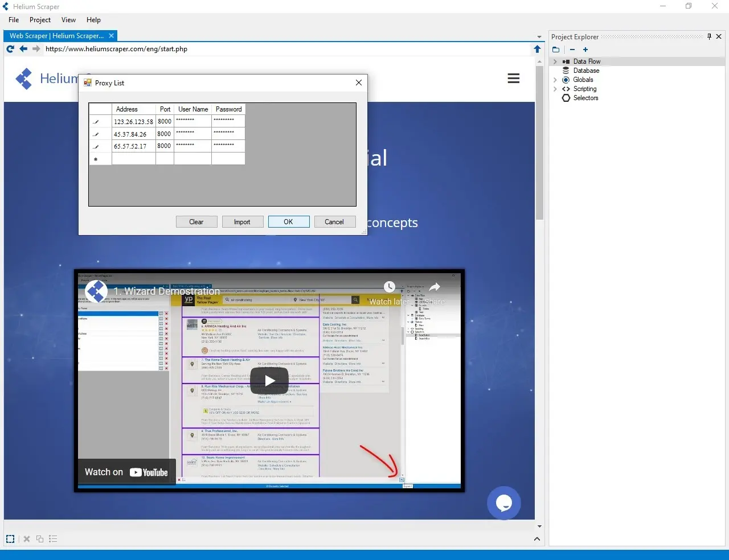Open the hamburger menu on the webpage
Viewport: 729px width, 560px height.
(513, 79)
